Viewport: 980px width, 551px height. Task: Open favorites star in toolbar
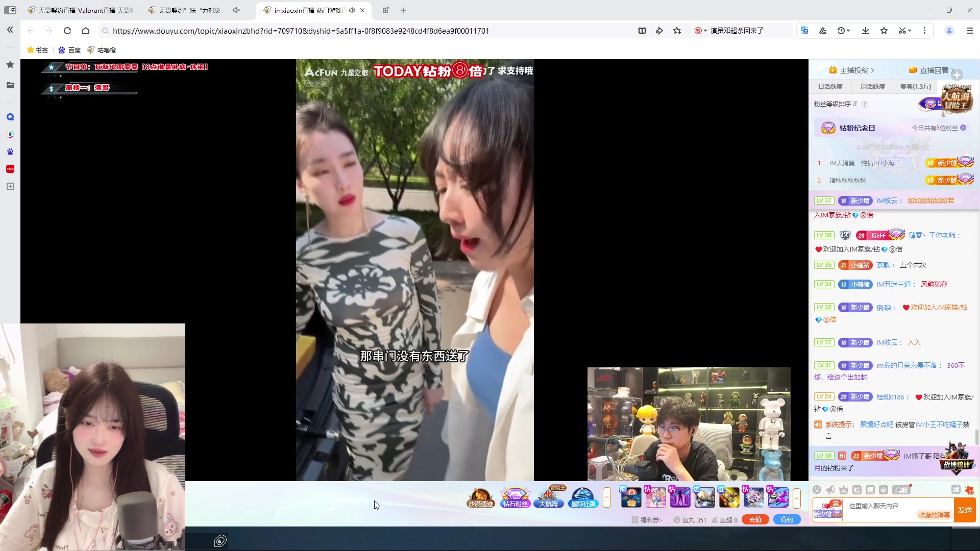(884, 31)
